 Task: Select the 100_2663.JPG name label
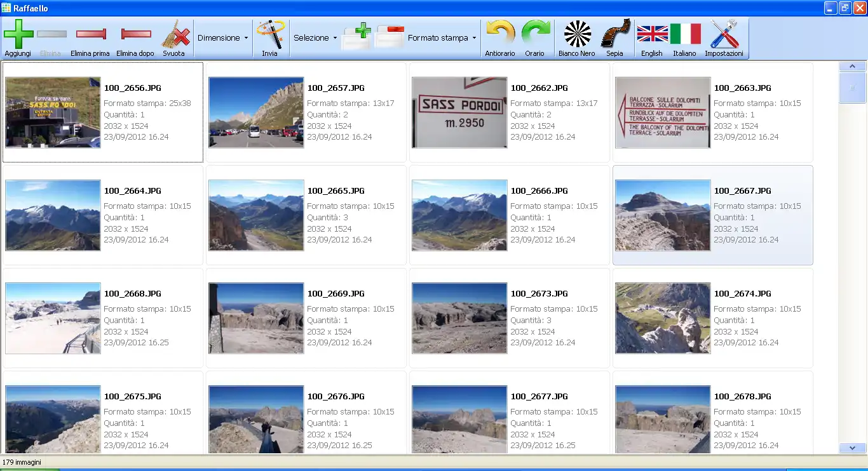tap(742, 88)
